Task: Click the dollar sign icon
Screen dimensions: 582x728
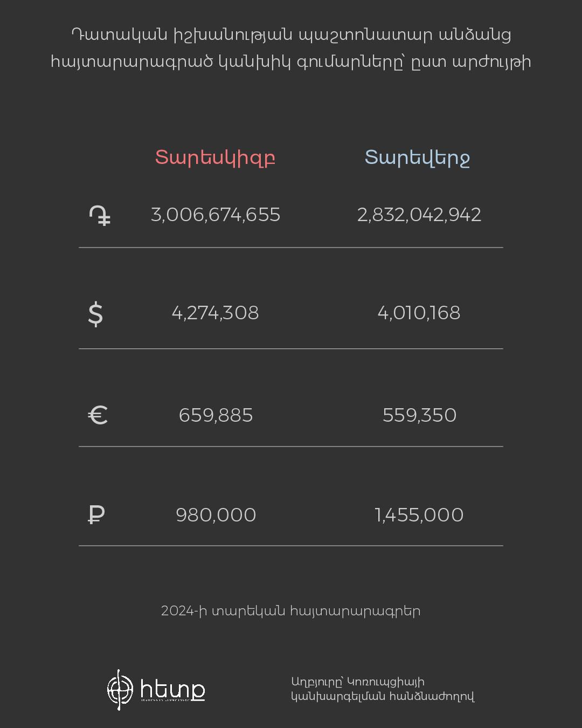Action: [95, 314]
